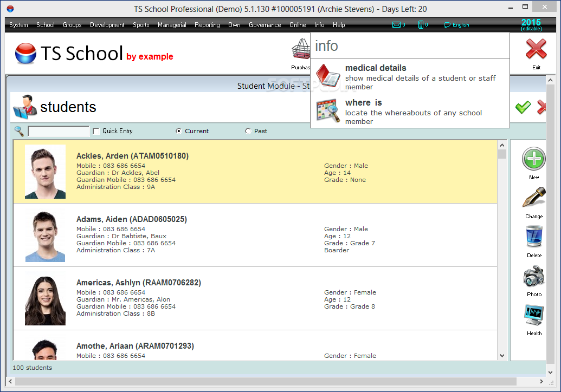561x392 pixels.
Task: Click the student list scroll up arrow
Action: (x=502, y=145)
